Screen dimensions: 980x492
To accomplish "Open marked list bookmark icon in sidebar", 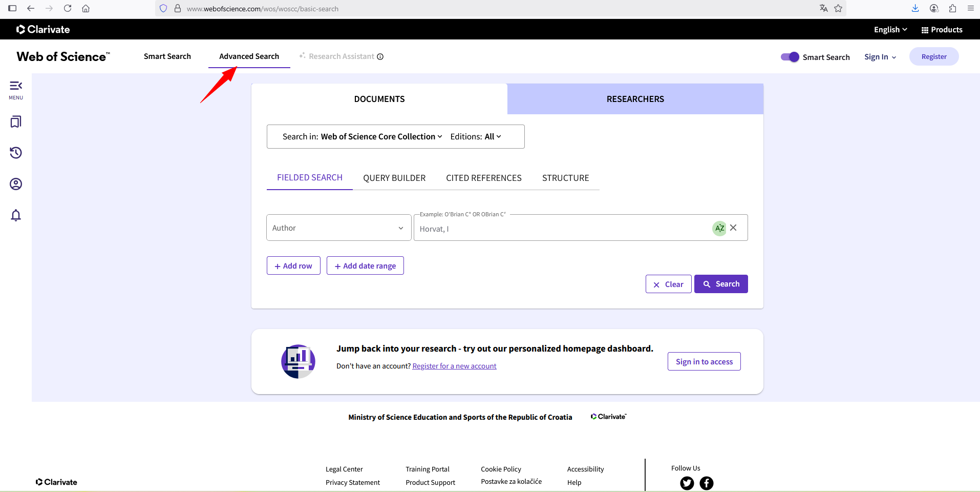I will pos(16,122).
